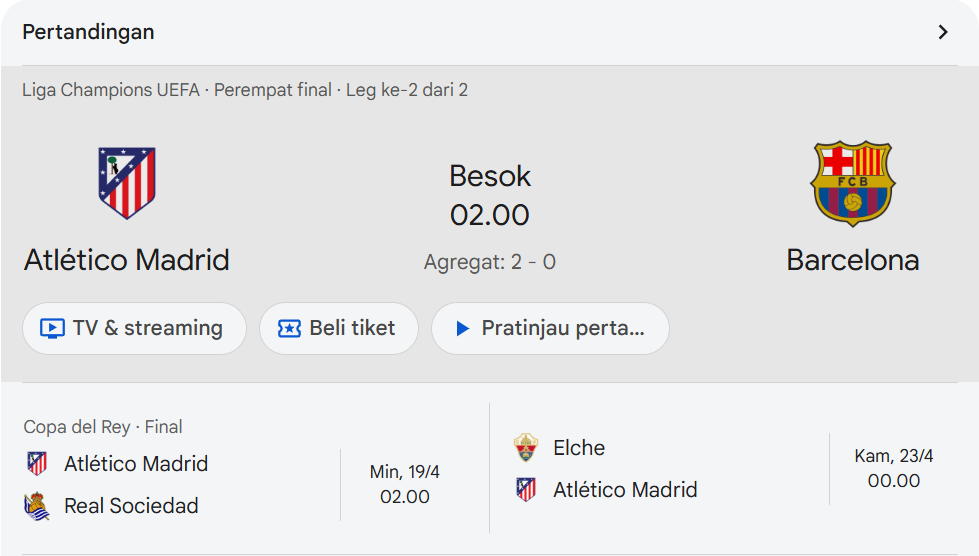Expand Pertandingan with the chevron arrow
Screen dimensions: 979x556
point(942,32)
